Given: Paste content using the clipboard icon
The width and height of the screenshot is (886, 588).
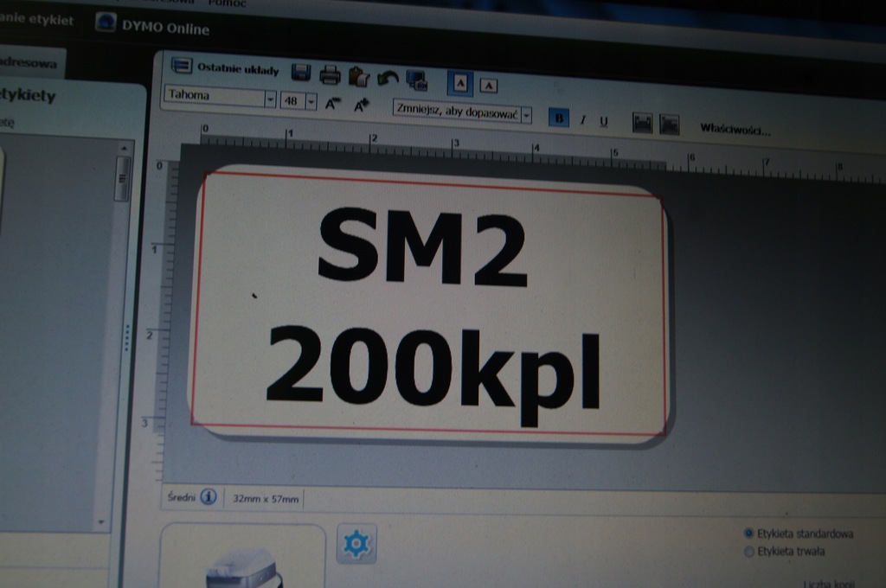Looking at the screenshot, I should pos(357,78).
